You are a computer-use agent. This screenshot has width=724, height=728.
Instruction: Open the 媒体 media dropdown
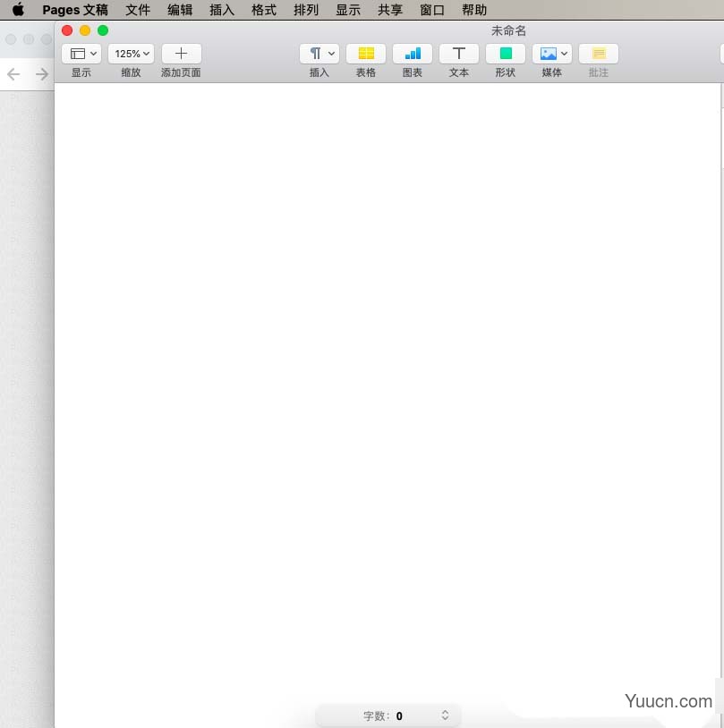tap(551, 54)
